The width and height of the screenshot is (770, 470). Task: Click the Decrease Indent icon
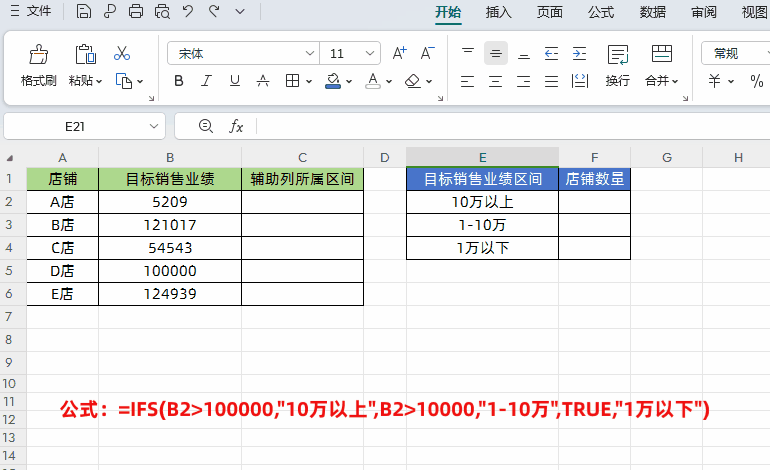[x=551, y=53]
